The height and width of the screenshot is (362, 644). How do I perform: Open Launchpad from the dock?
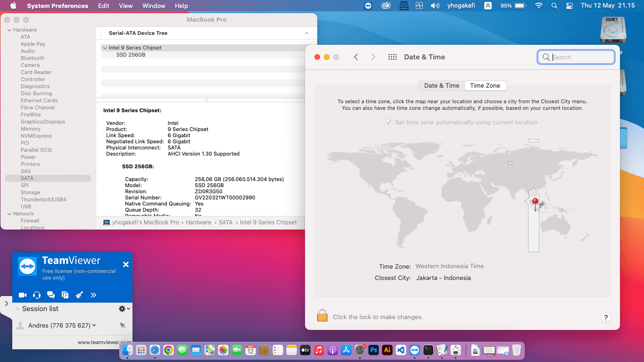point(141,350)
